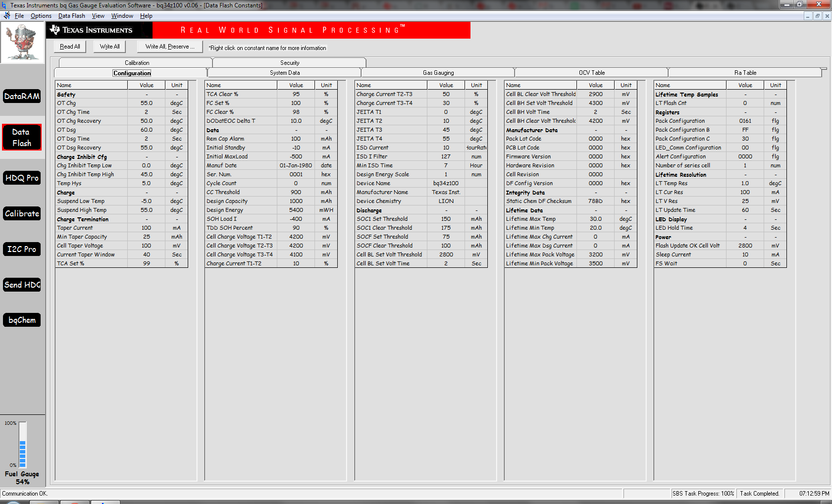This screenshot has width=832, height=504.
Task: Click the Communication OK status text
Action: (25, 494)
